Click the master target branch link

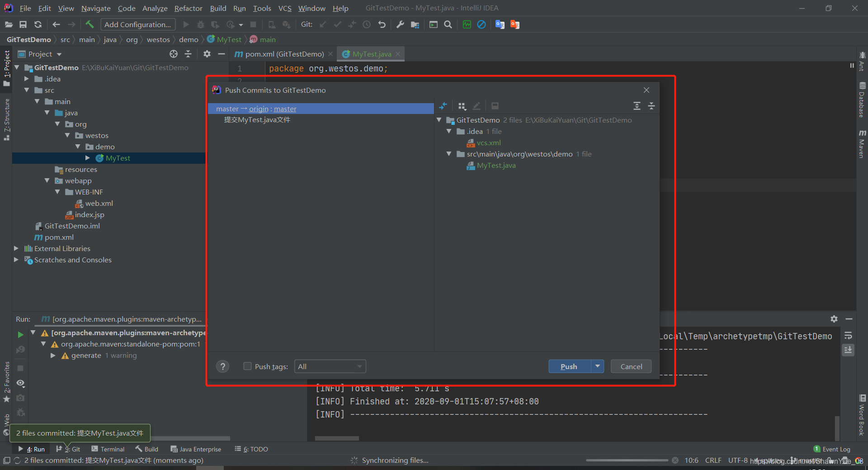point(285,109)
